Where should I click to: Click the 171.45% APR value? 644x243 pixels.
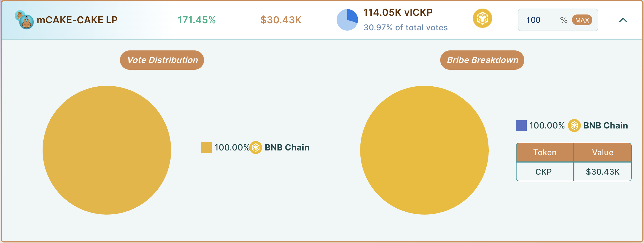[197, 20]
